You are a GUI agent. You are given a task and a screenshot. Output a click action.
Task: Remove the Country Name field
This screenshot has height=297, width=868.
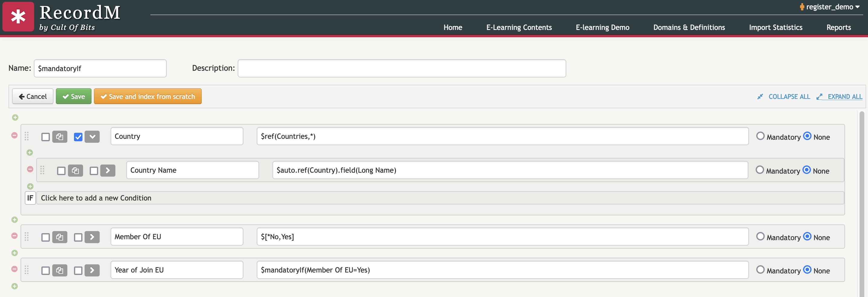[30, 169]
